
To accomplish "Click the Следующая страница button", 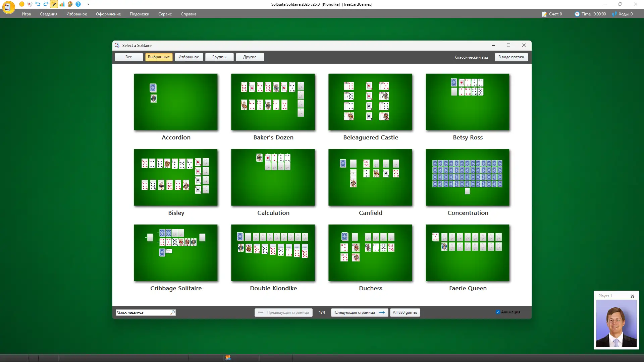I will click(359, 312).
